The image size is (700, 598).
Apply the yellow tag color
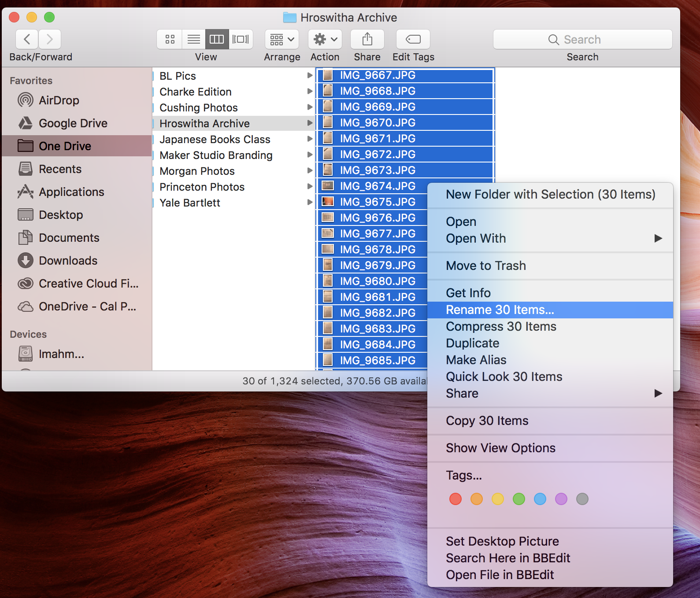[498, 499]
